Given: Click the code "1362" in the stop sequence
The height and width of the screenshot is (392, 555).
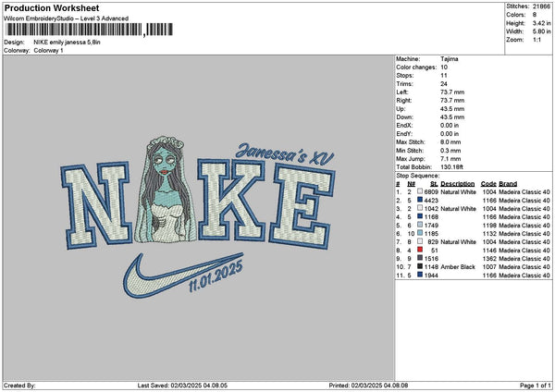Looking at the screenshot, I should click(x=489, y=259).
